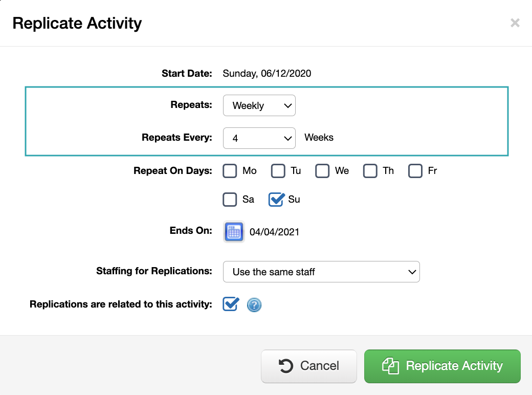The height and width of the screenshot is (395, 532).
Task: Toggle Replications are related to this activity checkbox
Action: pos(231,304)
